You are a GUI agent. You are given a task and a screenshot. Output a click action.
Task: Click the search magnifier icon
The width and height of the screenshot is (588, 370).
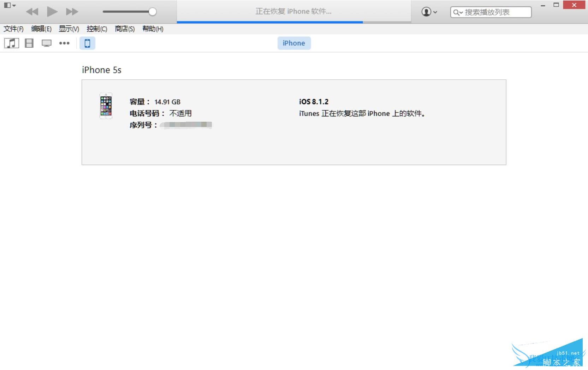pos(457,12)
